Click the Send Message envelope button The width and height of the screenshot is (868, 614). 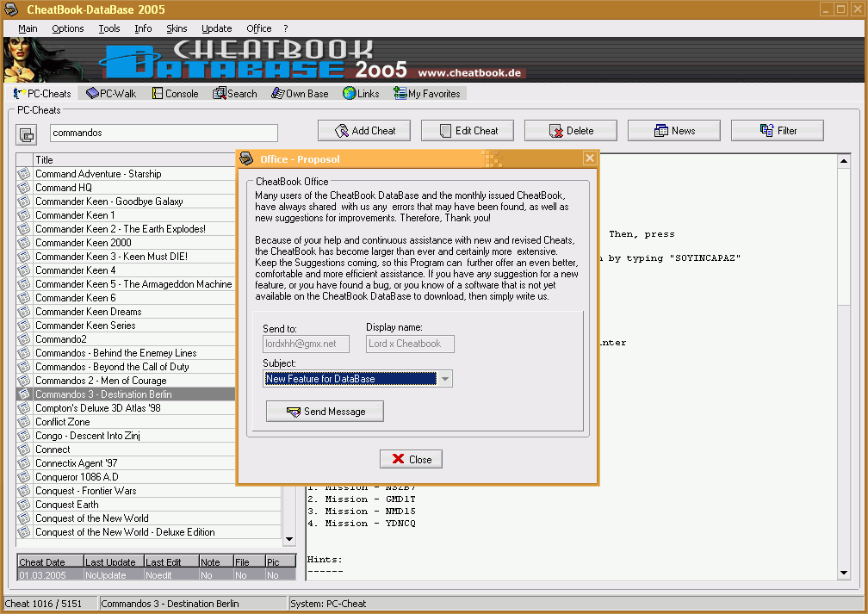325,412
